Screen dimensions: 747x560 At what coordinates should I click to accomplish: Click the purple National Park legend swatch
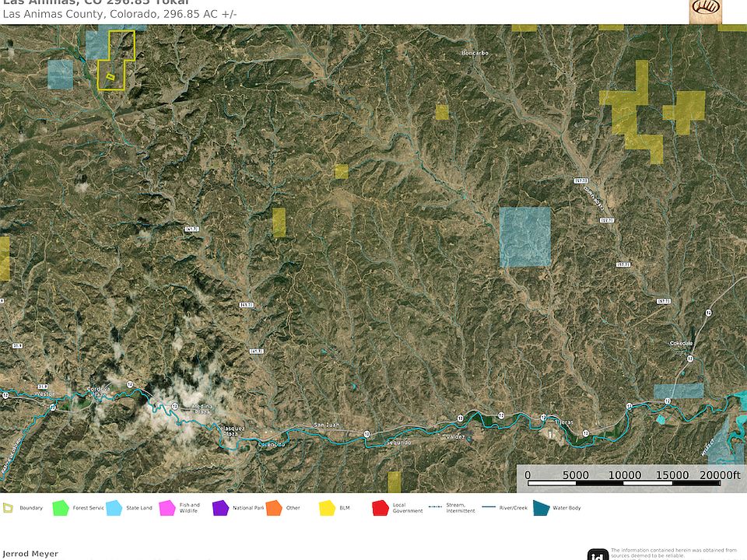pos(220,508)
